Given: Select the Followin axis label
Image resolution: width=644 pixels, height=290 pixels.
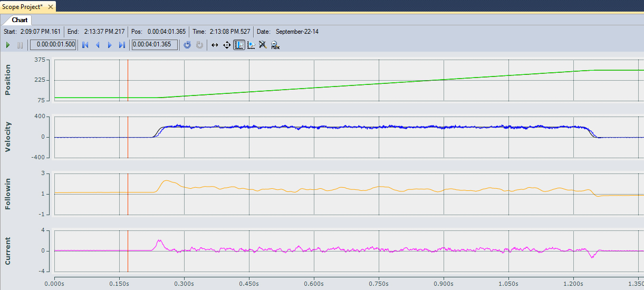Looking at the screenshot, I should (7, 194).
